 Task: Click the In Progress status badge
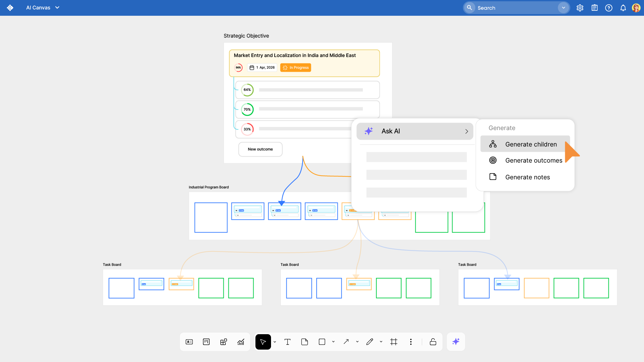point(296,68)
